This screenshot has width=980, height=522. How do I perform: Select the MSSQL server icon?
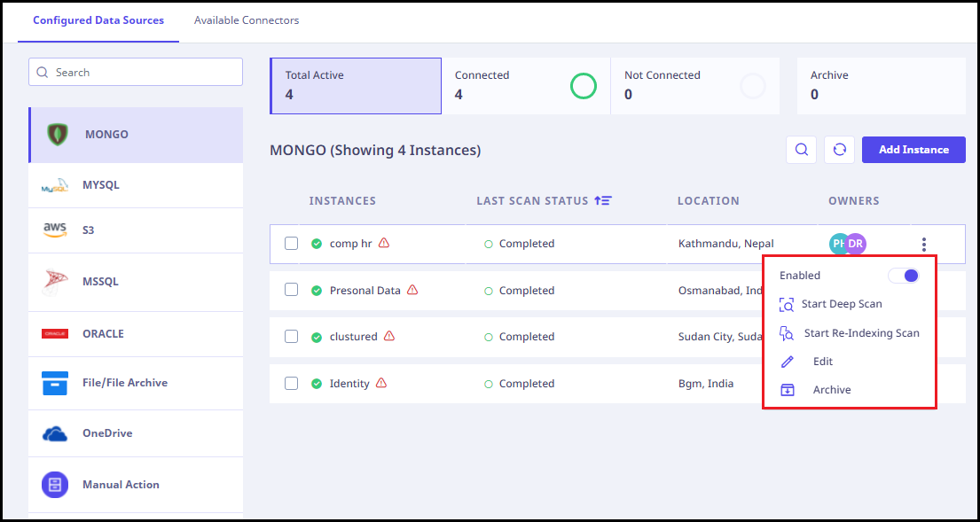(x=55, y=282)
